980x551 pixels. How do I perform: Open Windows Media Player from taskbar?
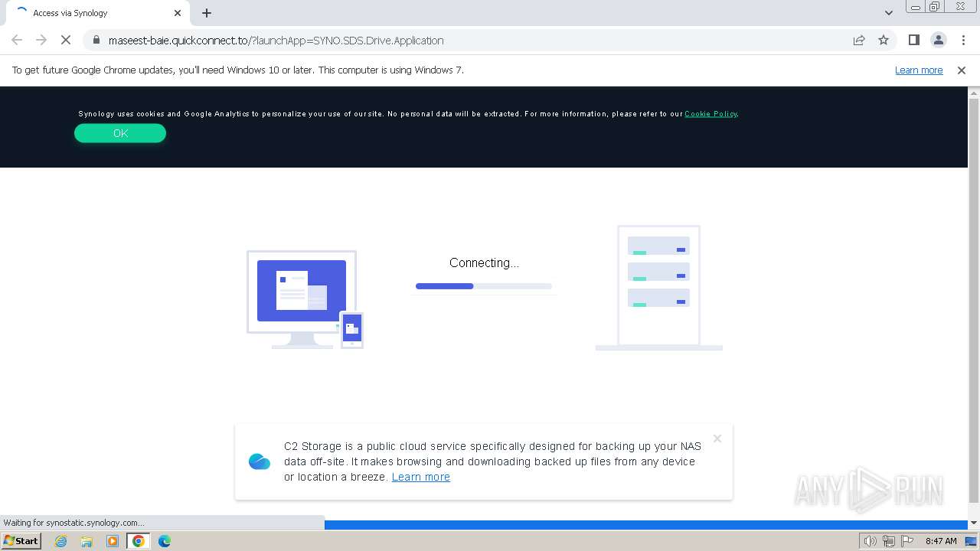[113, 541]
